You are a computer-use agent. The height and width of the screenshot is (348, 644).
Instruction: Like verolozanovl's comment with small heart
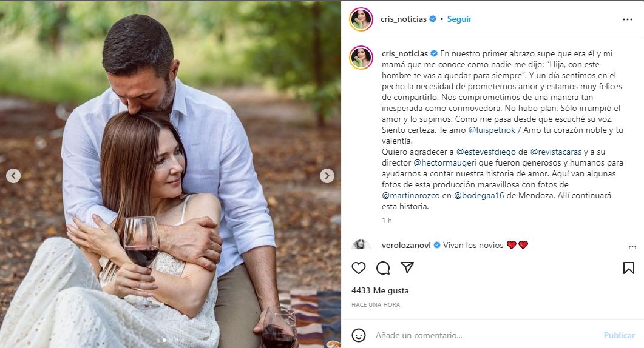point(632,248)
